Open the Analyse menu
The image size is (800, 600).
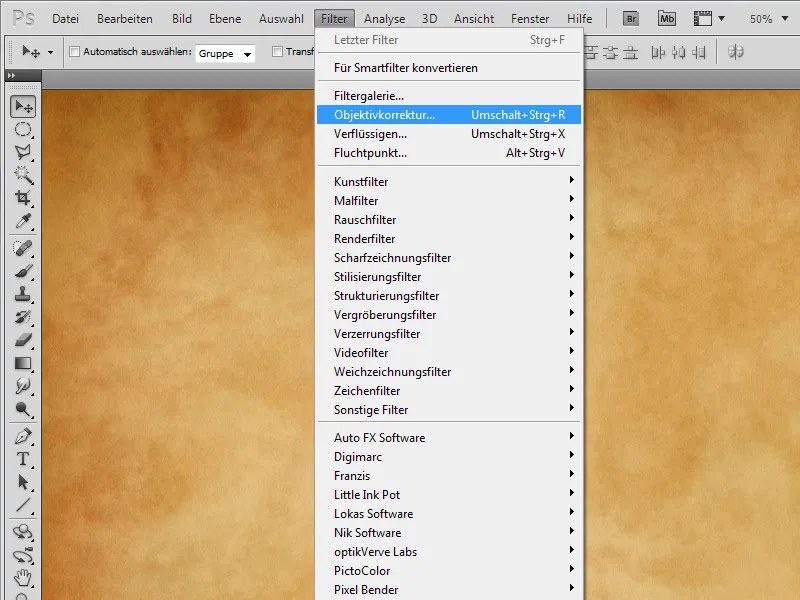pos(384,19)
